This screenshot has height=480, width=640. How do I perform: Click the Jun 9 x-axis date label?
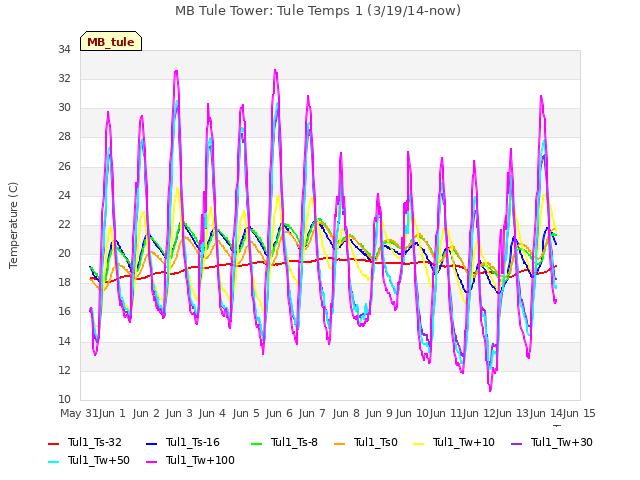[x=379, y=413]
